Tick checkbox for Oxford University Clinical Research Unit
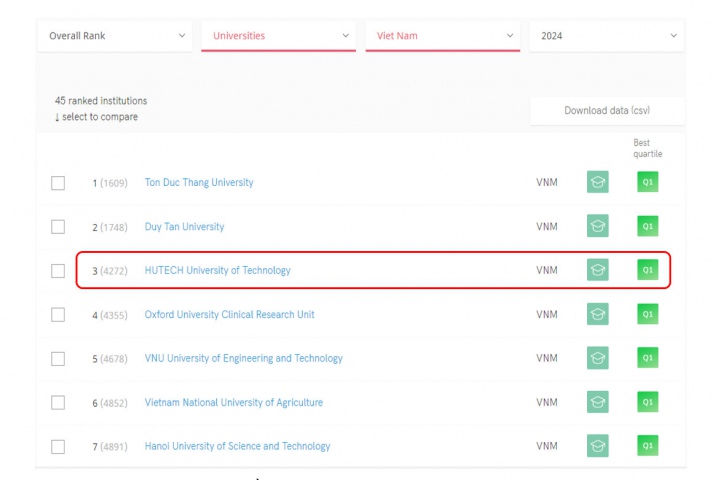713x480 pixels. click(58, 315)
